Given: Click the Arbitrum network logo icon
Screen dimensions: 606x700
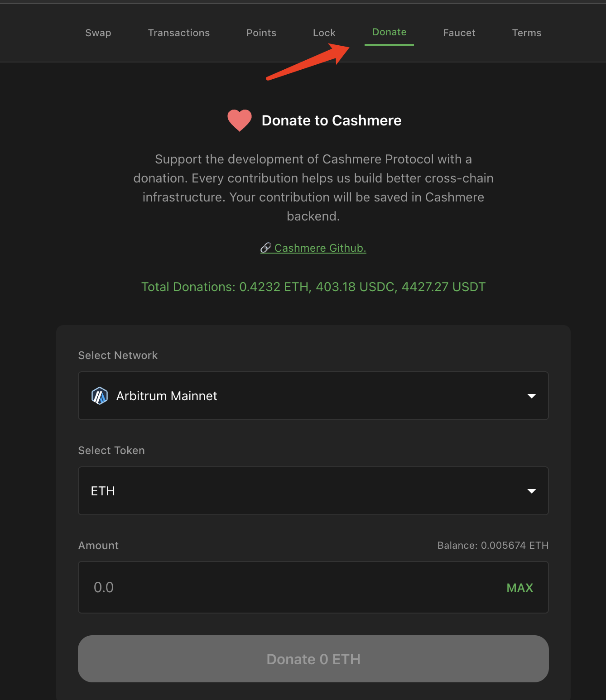Looking at the screenshot, I should coord(100,396).
